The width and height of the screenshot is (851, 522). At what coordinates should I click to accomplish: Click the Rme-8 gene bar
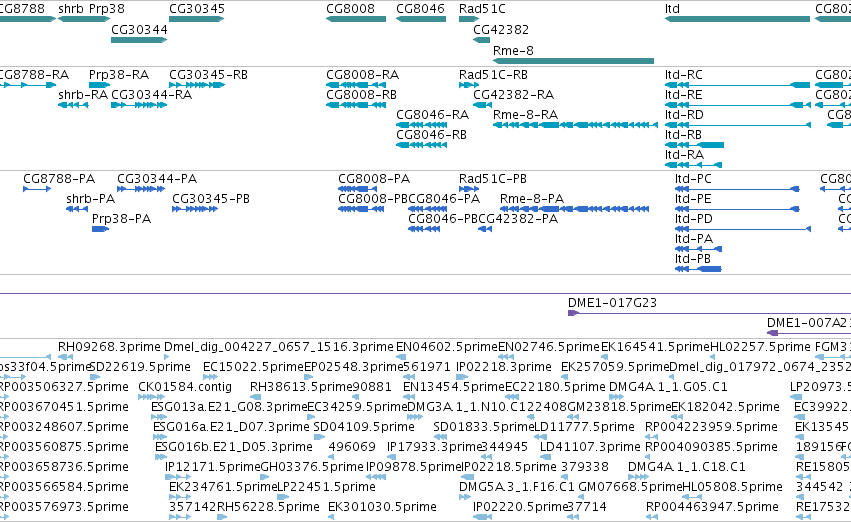point(574,61)
